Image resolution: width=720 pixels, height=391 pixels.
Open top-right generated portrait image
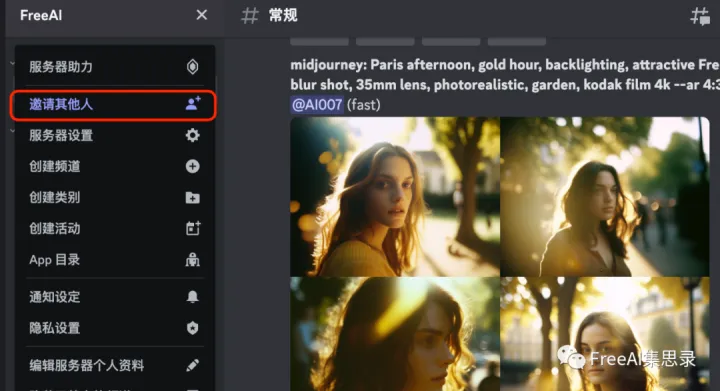(605, 196)
